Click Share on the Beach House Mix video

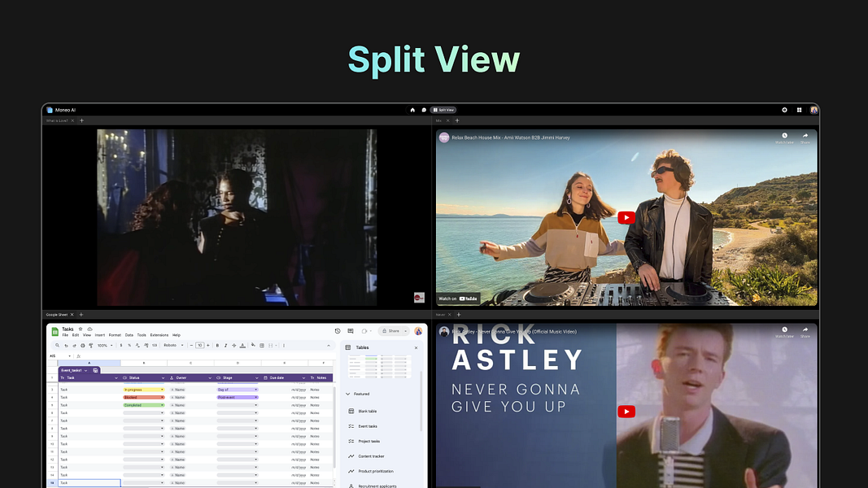(805, 137)
